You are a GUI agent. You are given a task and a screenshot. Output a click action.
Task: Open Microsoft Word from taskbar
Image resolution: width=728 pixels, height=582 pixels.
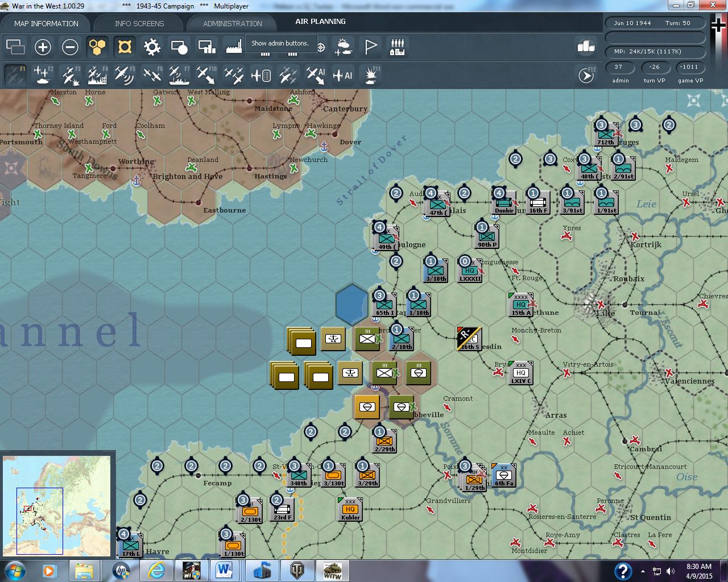[x=224, y=571]
